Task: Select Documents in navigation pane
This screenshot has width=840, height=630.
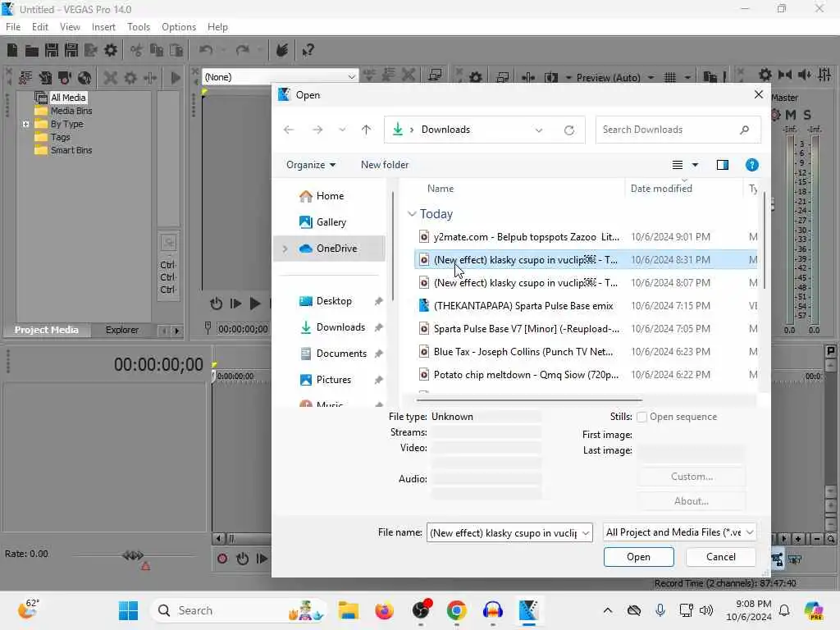Action: [x=341, y=354]
